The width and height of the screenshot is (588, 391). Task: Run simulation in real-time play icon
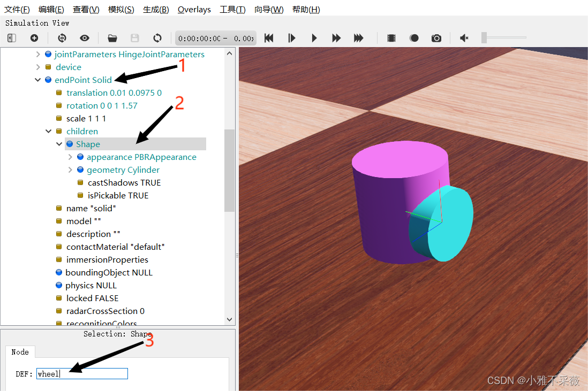click(314, 38)
